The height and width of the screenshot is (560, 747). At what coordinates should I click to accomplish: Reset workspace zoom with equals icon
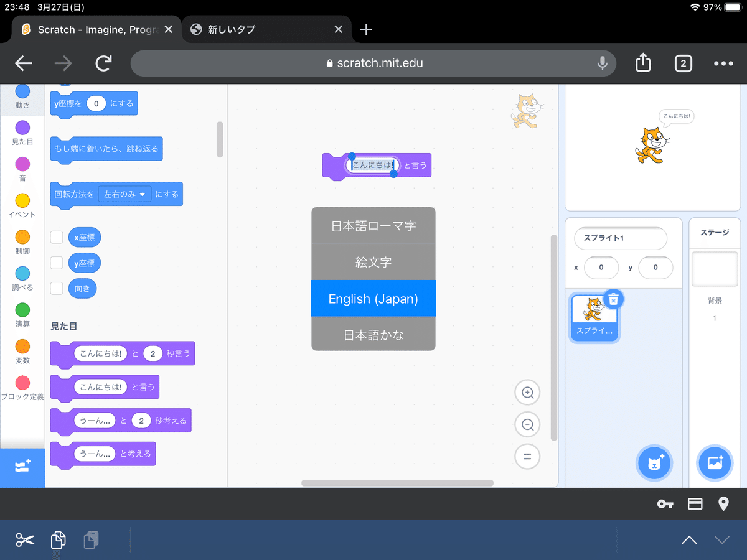(x=527, y=457)
